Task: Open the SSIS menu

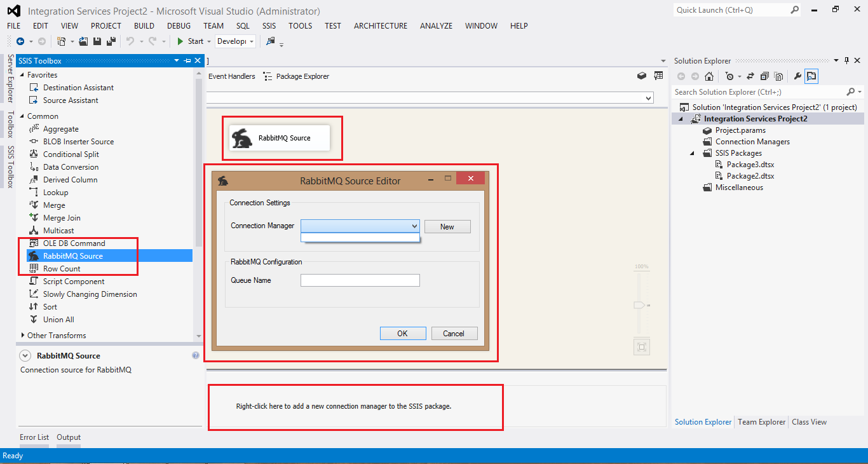Action: click(269, 26)
